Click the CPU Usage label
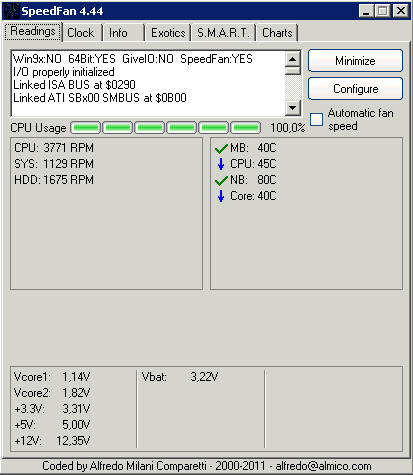The image size is (413, 475). tap(38, 128)
